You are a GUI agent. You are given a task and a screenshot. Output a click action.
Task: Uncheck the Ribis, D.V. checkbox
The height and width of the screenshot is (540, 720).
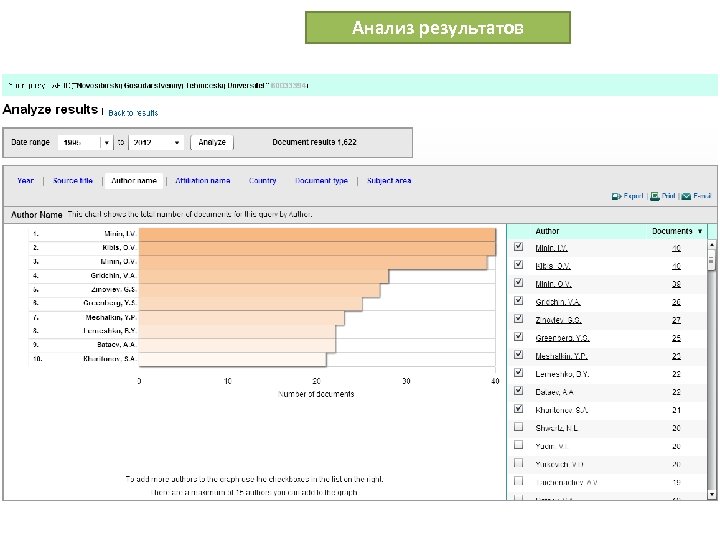(518, 264)
